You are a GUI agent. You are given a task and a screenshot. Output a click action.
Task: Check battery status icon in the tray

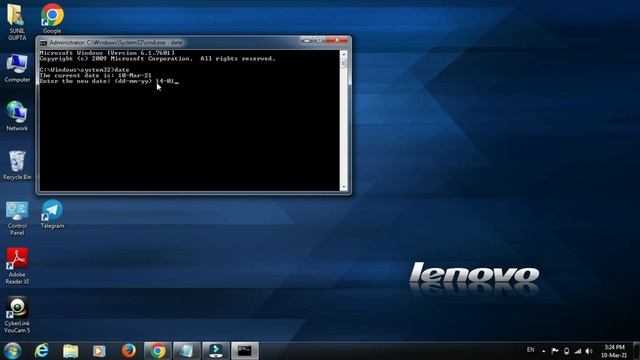[x=567, y=351]
